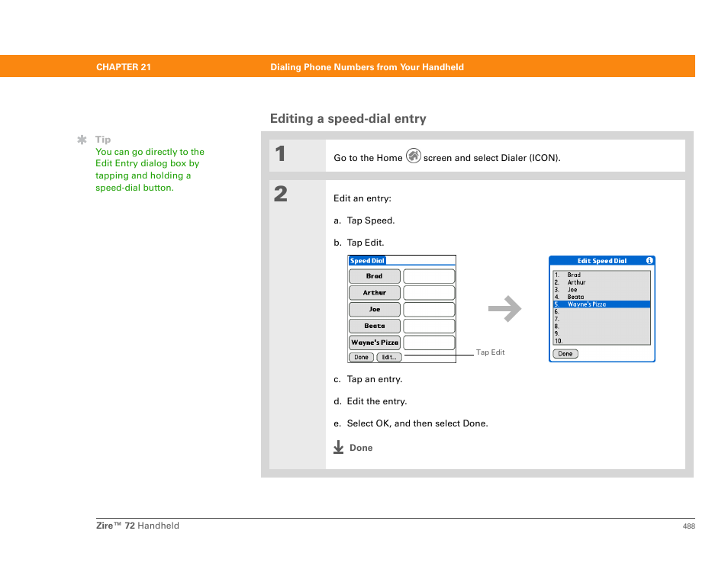Tap the empty speed-dial slot beside Brad
The image size is (728, 563).
pos(429,276)
